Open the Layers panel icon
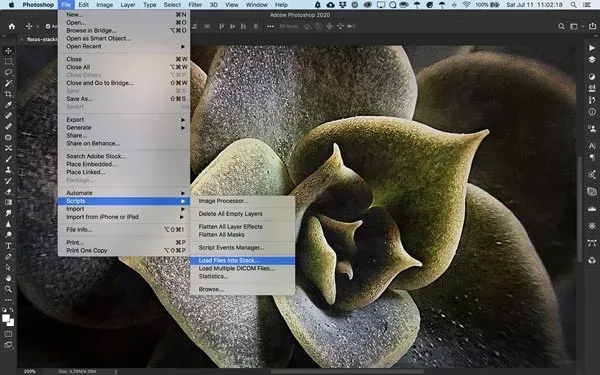The width and height of the screenshot is (600, 375). point(592,60)
